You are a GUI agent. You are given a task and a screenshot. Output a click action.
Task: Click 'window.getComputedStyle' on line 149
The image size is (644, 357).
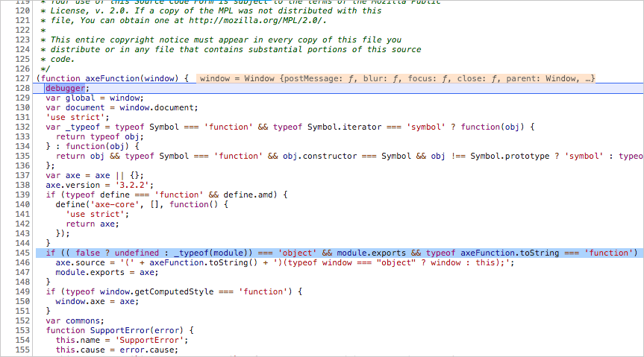click(157, 291)
